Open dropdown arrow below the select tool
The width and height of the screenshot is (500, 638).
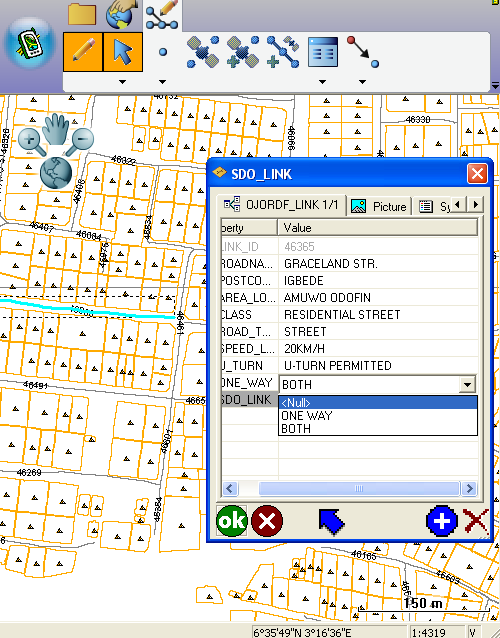(122, 82)
